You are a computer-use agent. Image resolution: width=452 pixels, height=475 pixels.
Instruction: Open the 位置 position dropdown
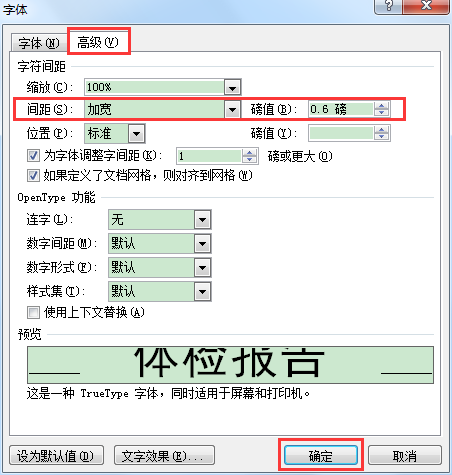pos(137,133)
